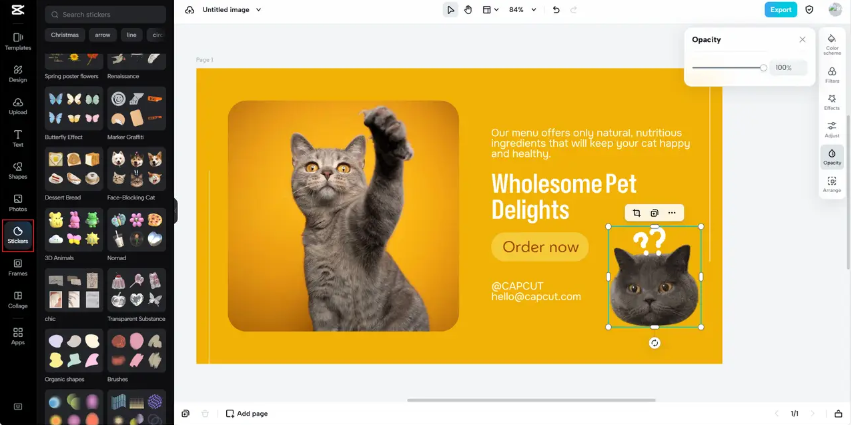Screen dimensions: 851x425
Task: Click the horizontal canvas scrollbar
Action: pyautogui.click(x=531, y=401)
